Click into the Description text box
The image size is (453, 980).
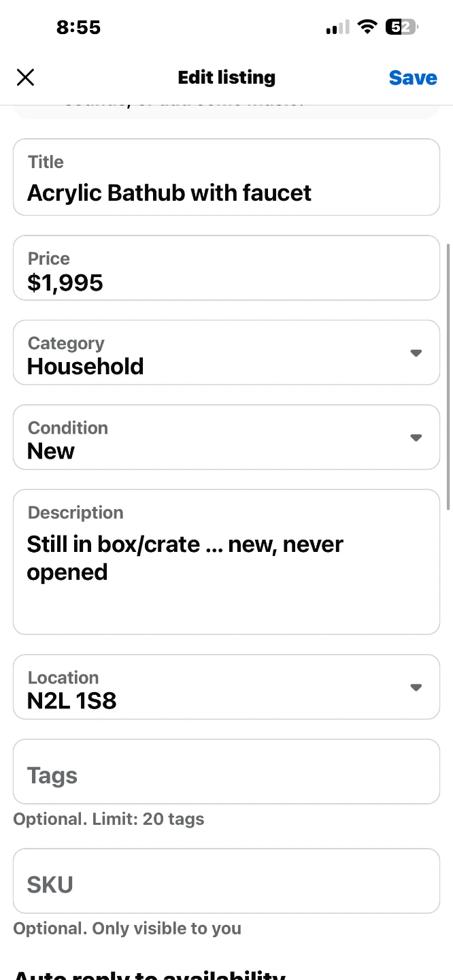[x=226, y=572]
